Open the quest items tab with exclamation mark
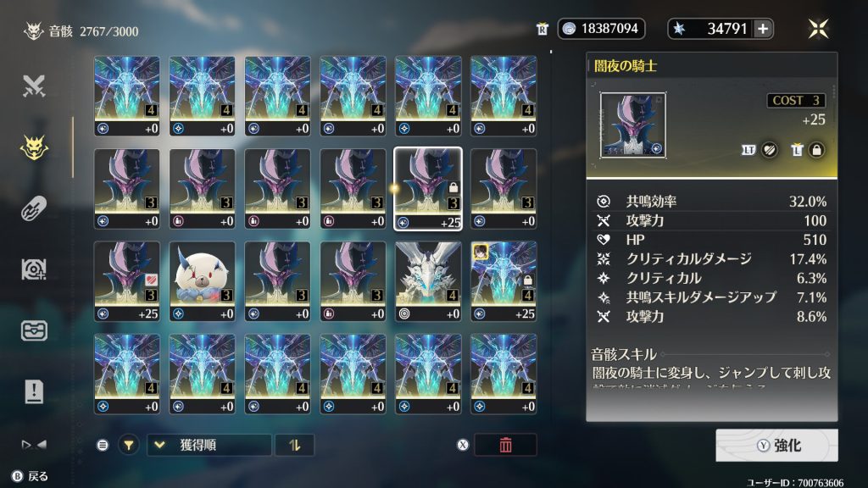The height and width of the screenshot is (488, 868). coord(34,391)
